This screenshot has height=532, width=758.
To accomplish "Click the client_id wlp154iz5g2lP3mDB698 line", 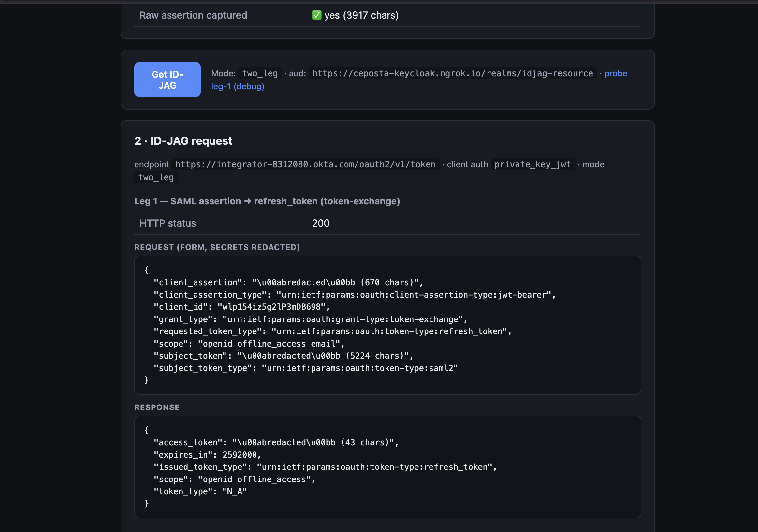I will pos(242,307).
